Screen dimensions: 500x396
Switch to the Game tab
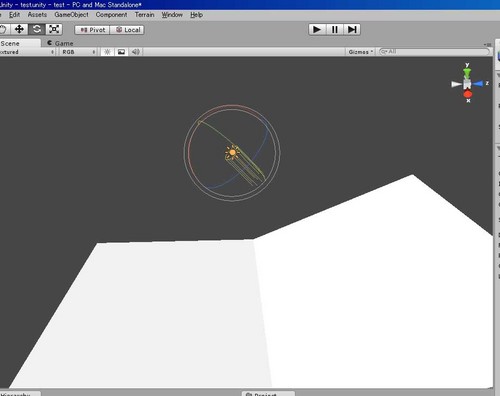(60, 43)
